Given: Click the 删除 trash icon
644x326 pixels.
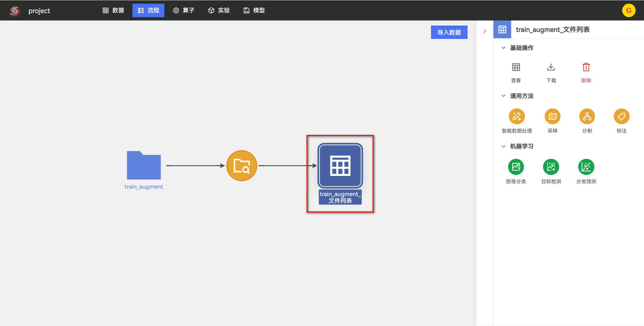Looking at the screenshot, I should [x=586, y=67].
